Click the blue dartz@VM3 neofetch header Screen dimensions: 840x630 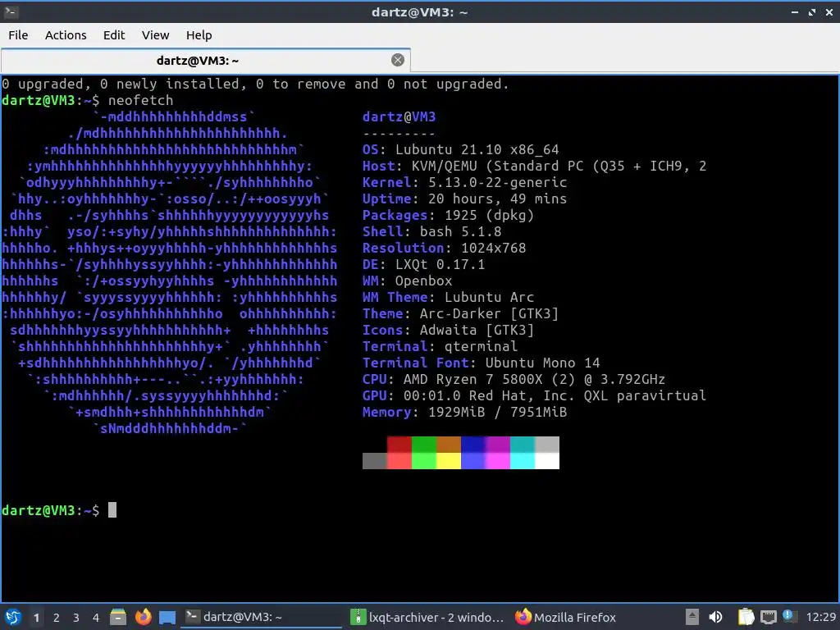(x=399, y=116)
